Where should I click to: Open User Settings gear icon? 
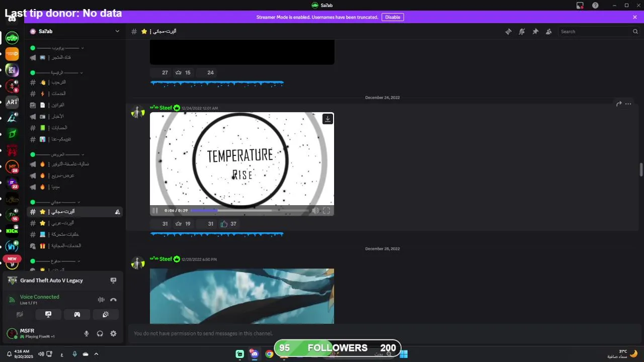pyautogui.click(x=113, y=333)
